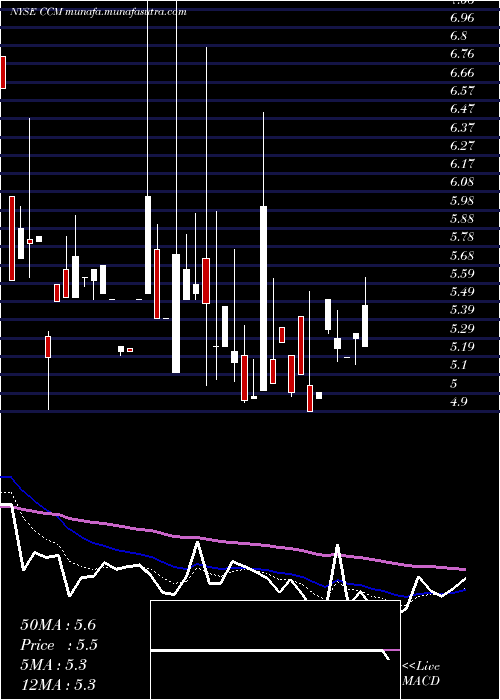Click the 6.37 price axis label
Screen dimensions: 500x700
[x=462, y=128]
